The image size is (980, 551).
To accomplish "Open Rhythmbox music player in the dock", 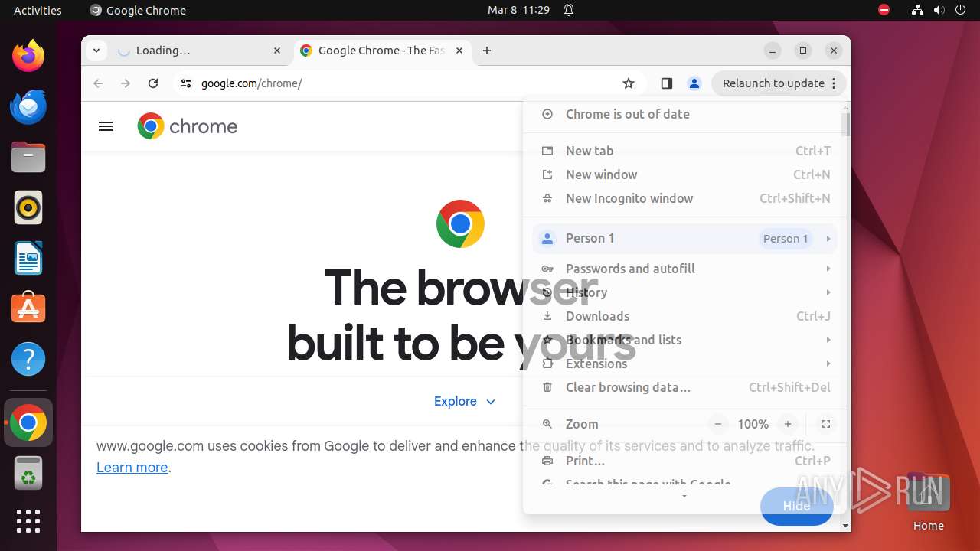I will pyautogui.click(x=28, y=207).
